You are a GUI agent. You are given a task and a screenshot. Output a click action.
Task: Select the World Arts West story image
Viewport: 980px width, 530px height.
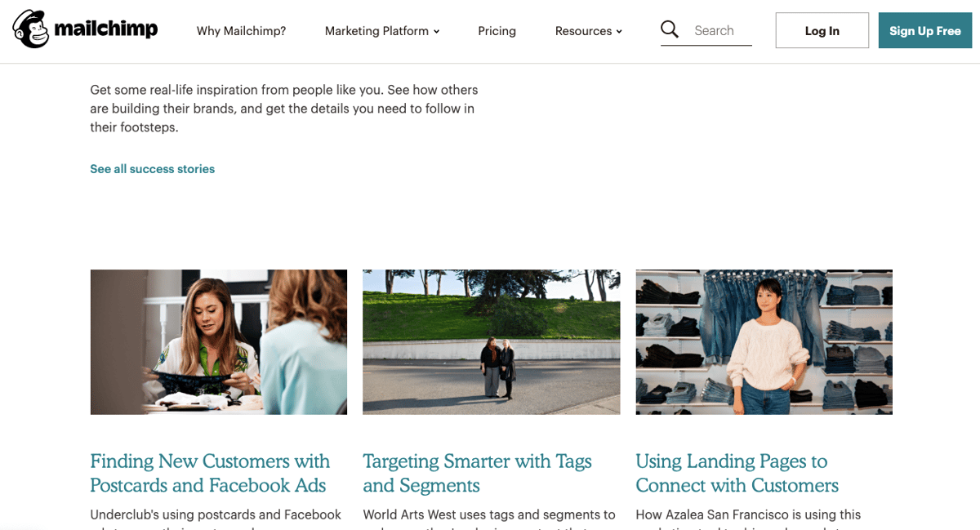tap(491, 341)
